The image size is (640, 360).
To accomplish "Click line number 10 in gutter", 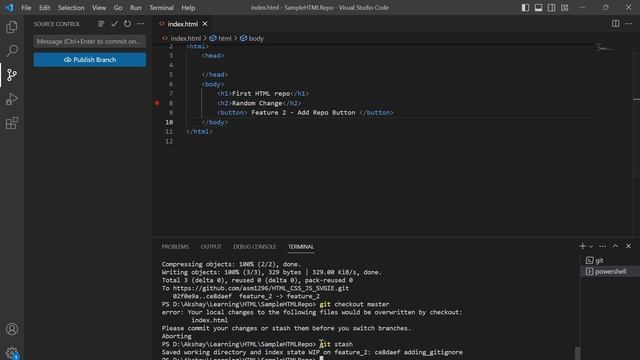I will [169, 122].
